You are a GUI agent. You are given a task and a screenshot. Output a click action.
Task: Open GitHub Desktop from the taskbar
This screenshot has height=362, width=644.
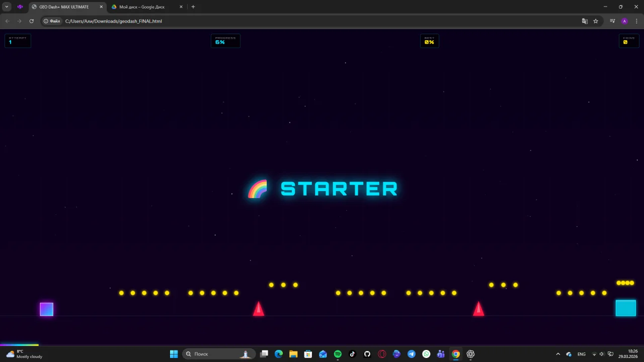tap(367, 354)
